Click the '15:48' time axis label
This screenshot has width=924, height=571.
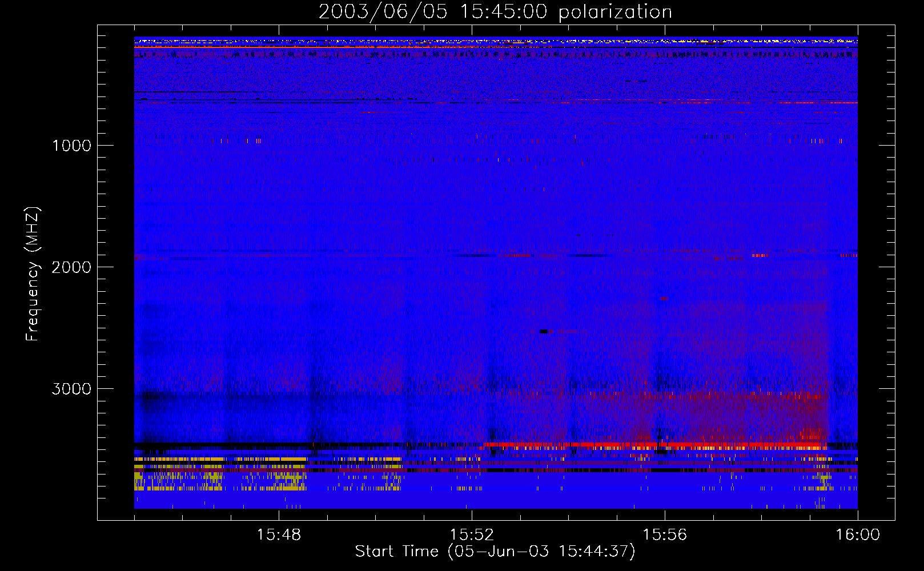click(279, 535)
